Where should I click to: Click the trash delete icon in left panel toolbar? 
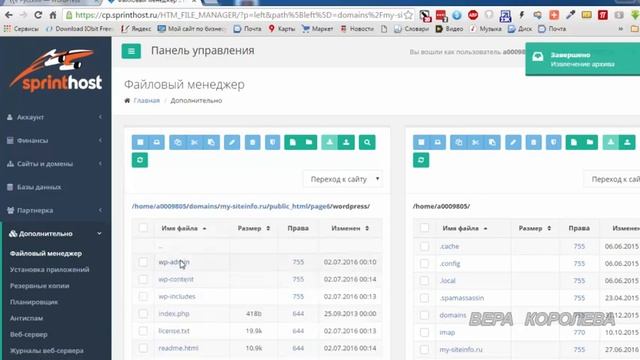click(x=252, y=142)
